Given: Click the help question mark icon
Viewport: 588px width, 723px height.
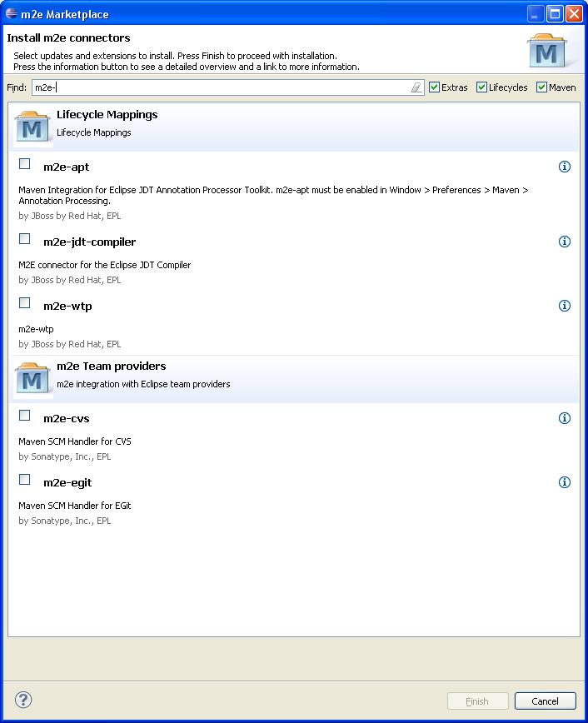Looking at the screenshot, I should [x=23, y=700].
